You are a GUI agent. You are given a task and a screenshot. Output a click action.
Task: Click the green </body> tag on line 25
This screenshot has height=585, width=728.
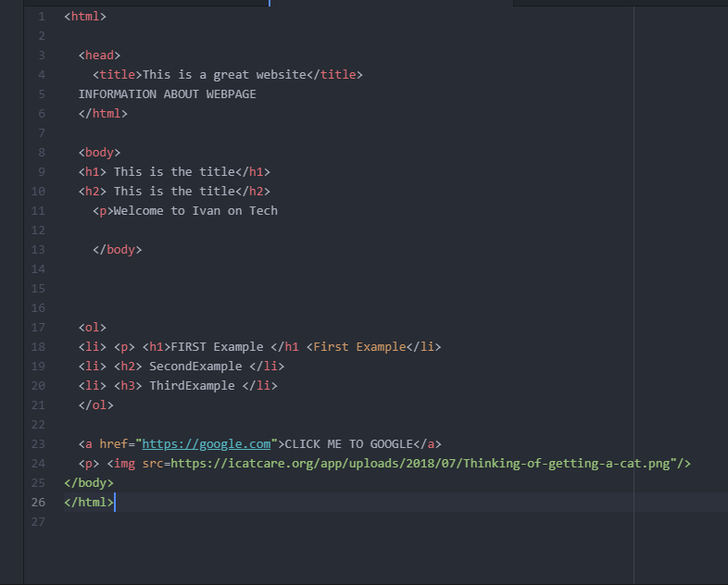tap(89, 483)
